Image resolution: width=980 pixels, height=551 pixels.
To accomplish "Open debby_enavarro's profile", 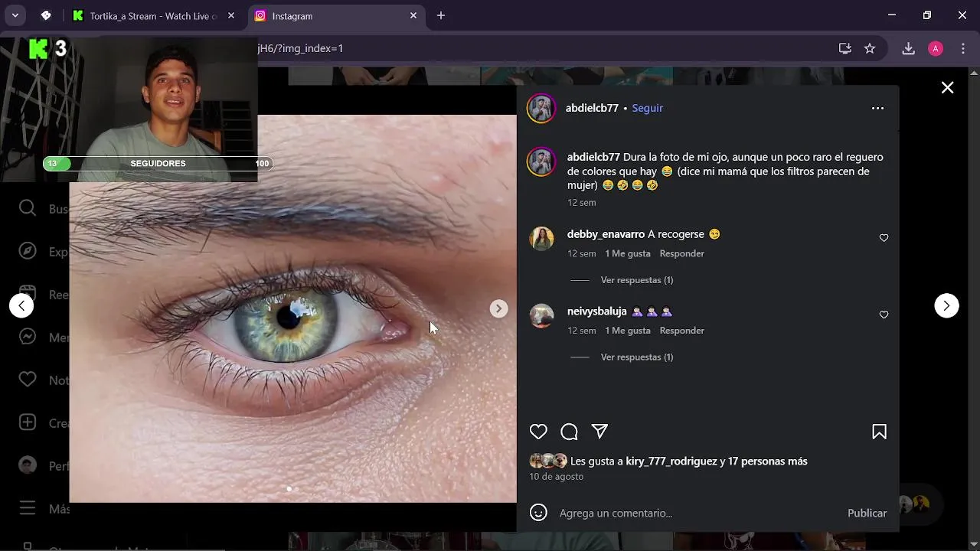I will pos(606,234).
